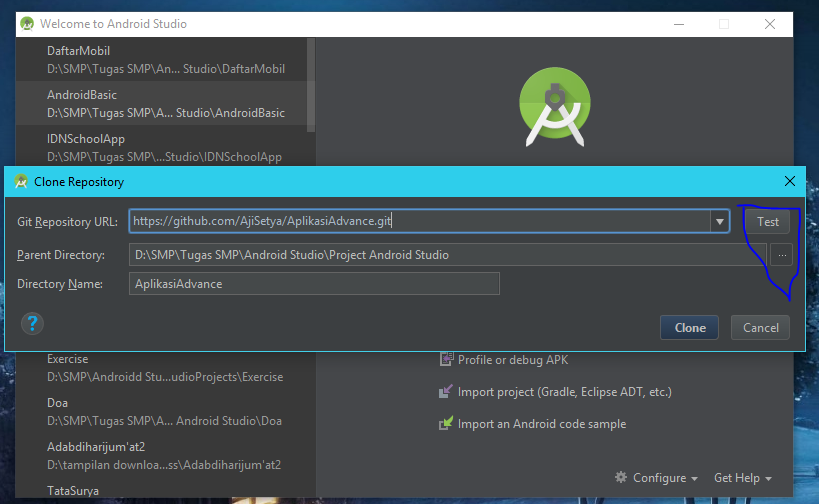Click the Android Studio icon in Clone Repository title
Image resolution: width=819 pixels, height=504 pixels.
tap(21, 181)
